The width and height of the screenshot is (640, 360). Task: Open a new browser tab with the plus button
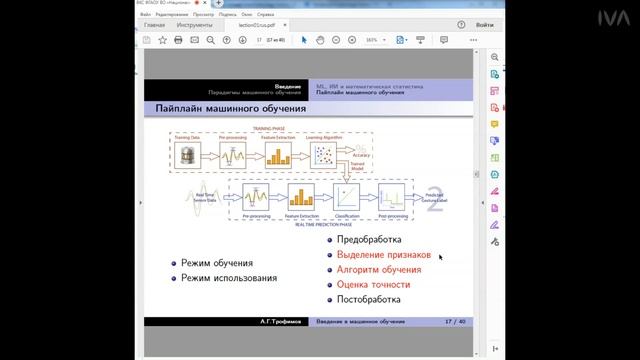218,3
